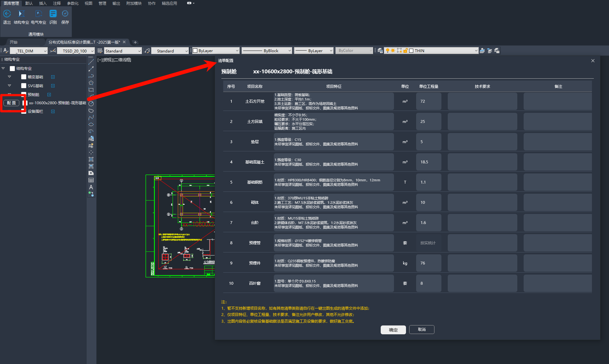Click the 确定 button in dialog
Image resolution: width=609 pixels, height=364 pixels.
(393, 330)
